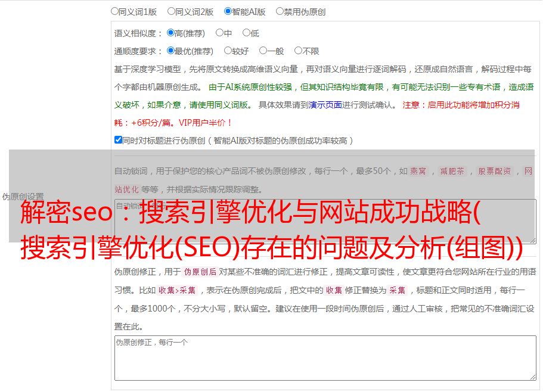
Task: Set 语义相似度 to 高(推荐)
Action: click(170, 33)
